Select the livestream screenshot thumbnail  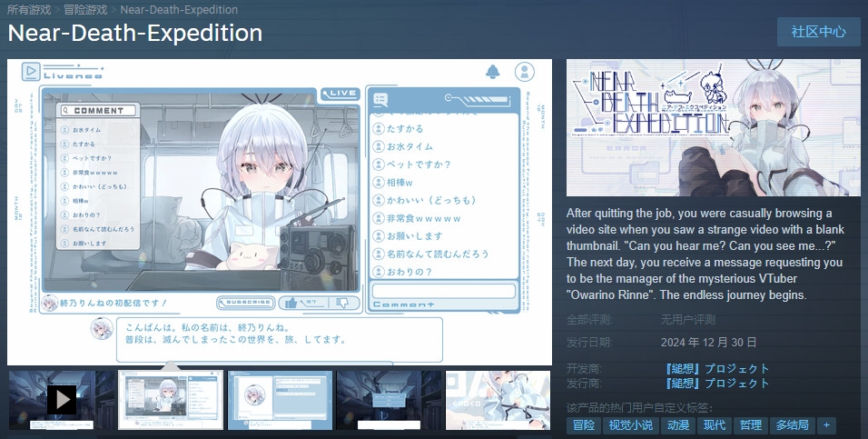[x=171, y=400]
